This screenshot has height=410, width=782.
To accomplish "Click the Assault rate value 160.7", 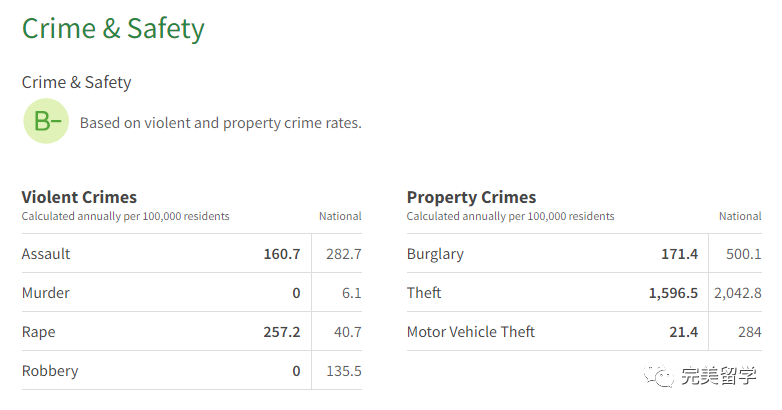I will pyautogui.click(x=282, y=254).
